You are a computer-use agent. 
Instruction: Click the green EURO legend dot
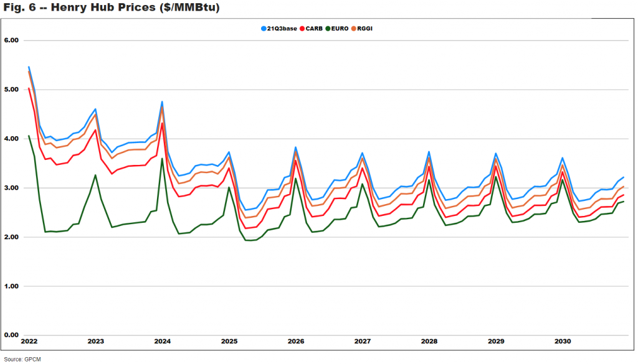[x=328, y=29]
